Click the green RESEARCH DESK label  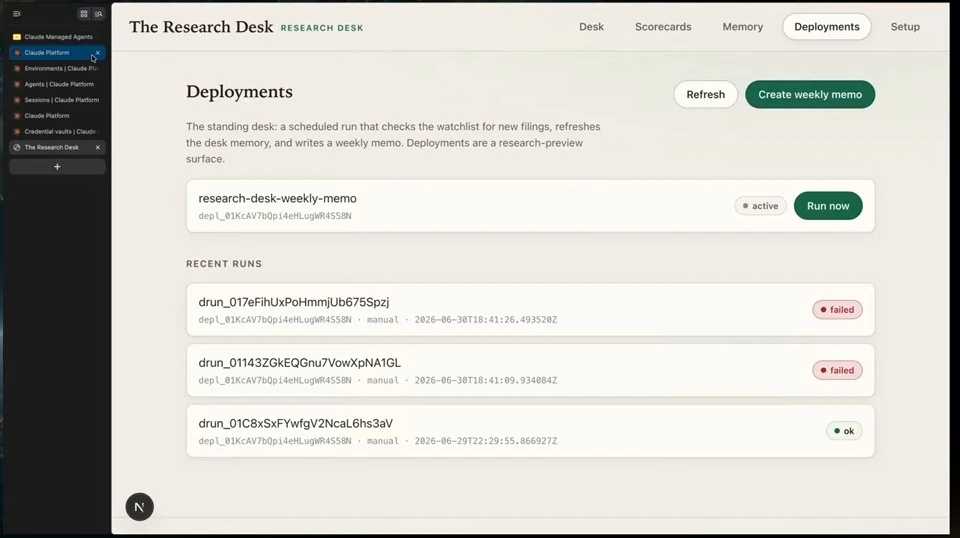coord(322,28)
